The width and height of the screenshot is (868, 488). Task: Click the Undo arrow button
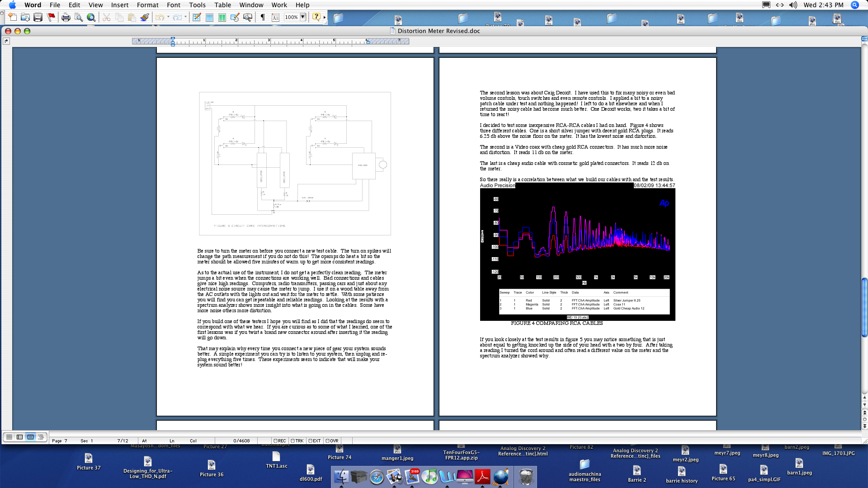(x=160, y=17)
